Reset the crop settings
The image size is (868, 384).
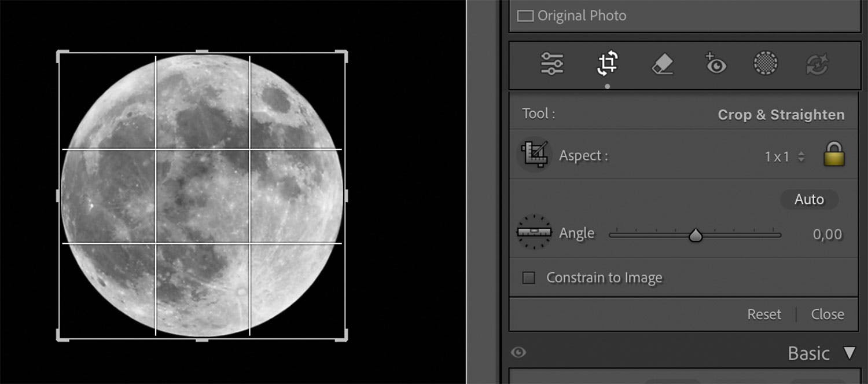pyautogui.click(x=764, y=314)
